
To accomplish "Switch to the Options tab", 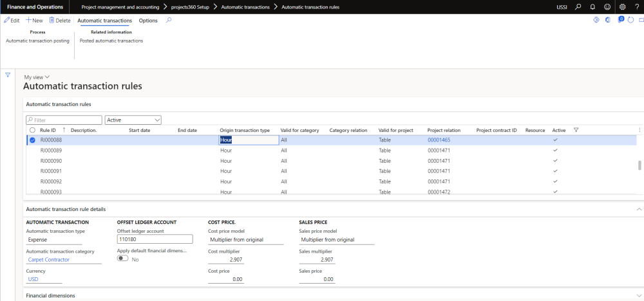I will click(148, 21).
